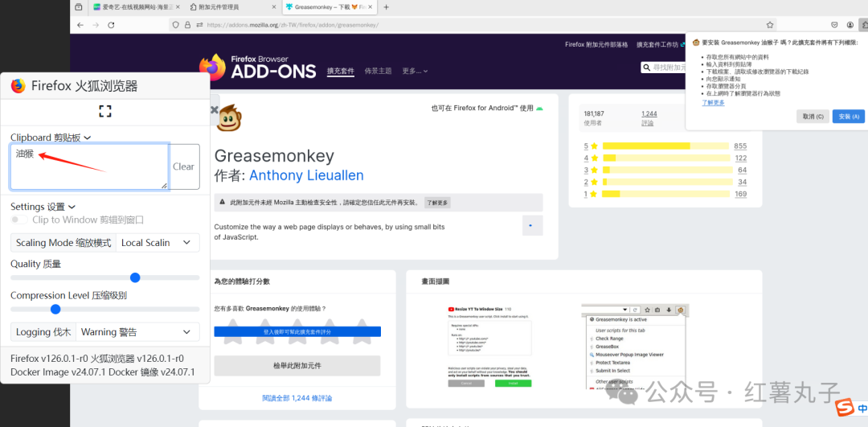Click the address bar URL

[x=293, y=25]
